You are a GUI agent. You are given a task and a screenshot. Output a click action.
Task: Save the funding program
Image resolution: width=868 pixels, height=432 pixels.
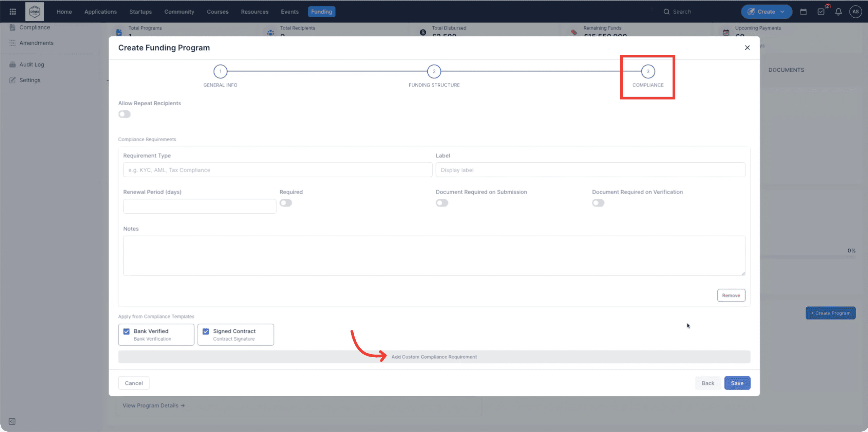pos(737,383)
